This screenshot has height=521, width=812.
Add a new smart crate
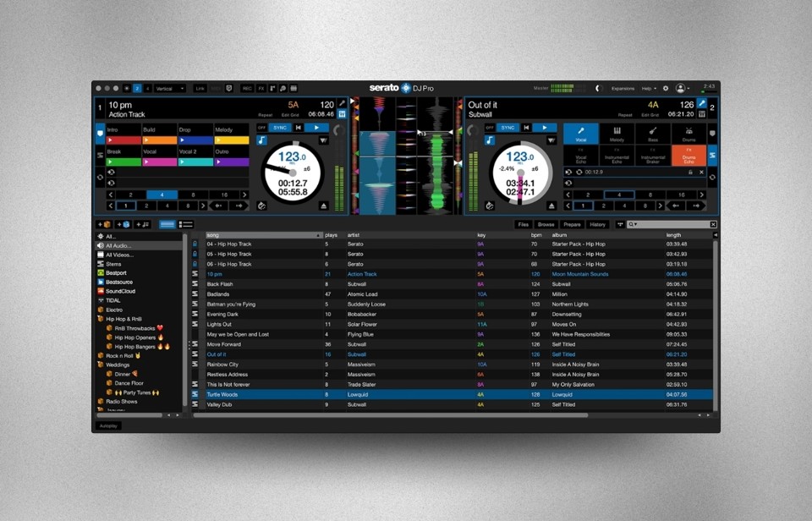123,224
